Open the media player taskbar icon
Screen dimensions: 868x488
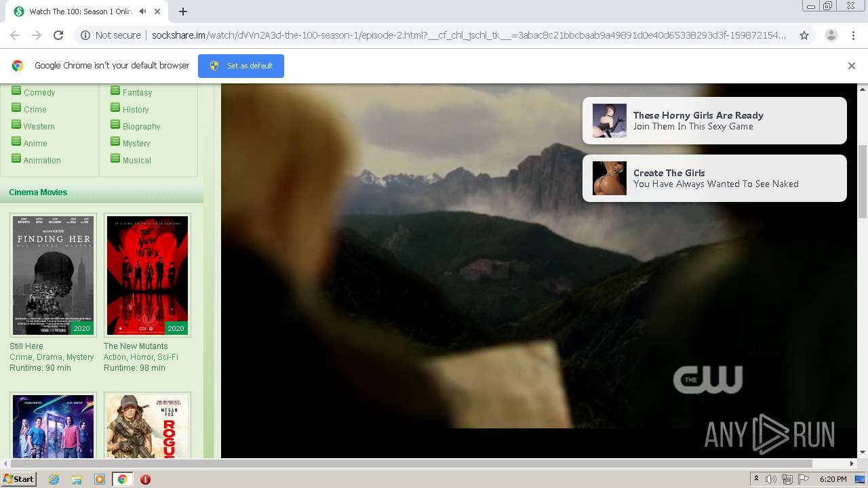coord(100,479)
